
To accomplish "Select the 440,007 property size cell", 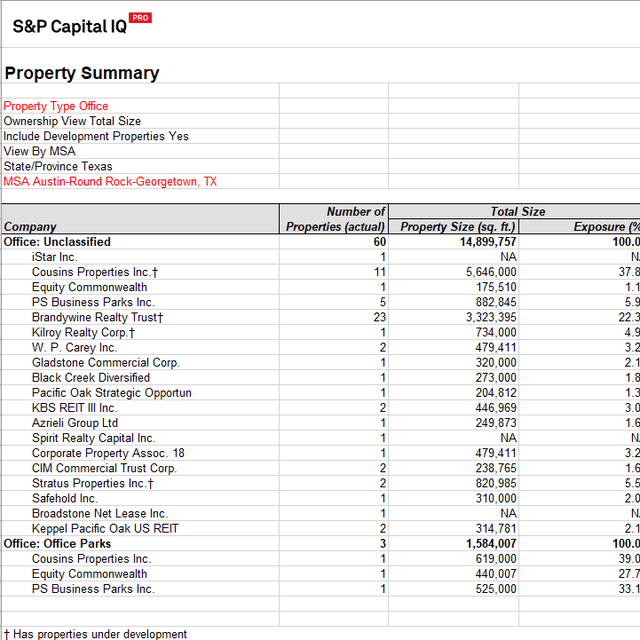I will coord(454,574).
